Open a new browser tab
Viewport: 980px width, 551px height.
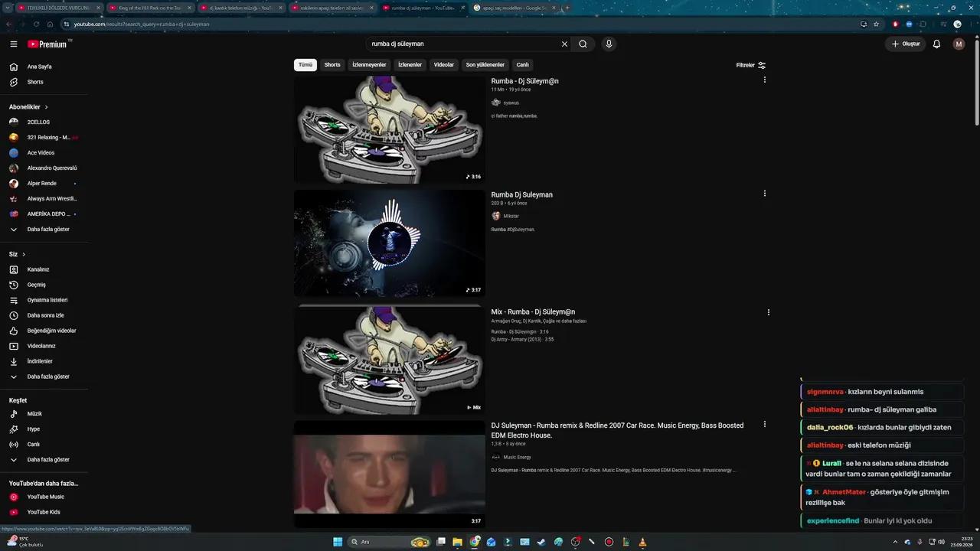tap(567, 8)
